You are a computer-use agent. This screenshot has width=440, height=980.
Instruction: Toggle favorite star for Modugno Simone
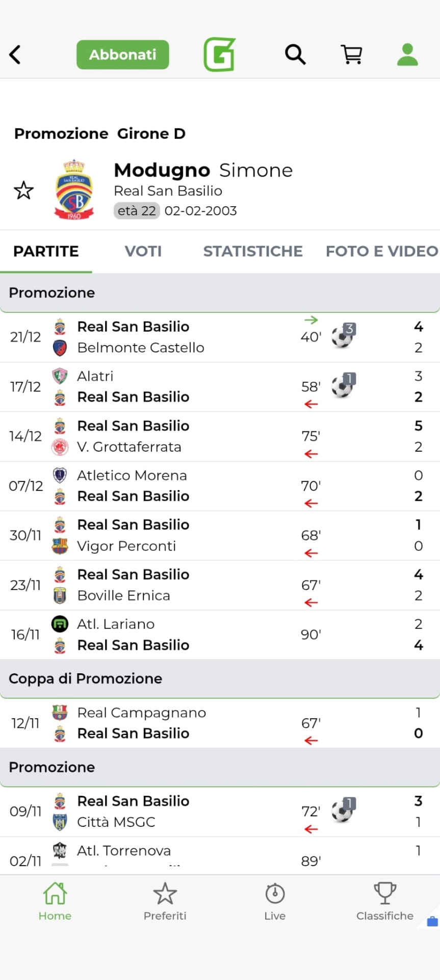[x=23, y=190]
